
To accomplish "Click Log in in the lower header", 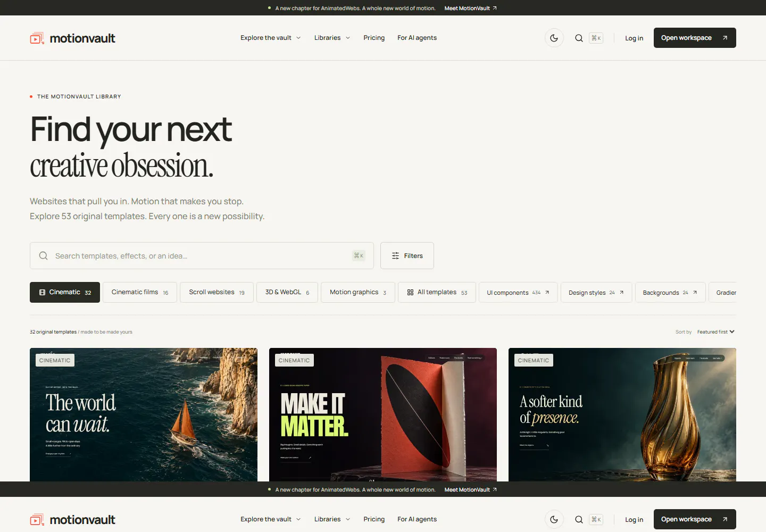I will pyautogui.click(x=634, y=520).
